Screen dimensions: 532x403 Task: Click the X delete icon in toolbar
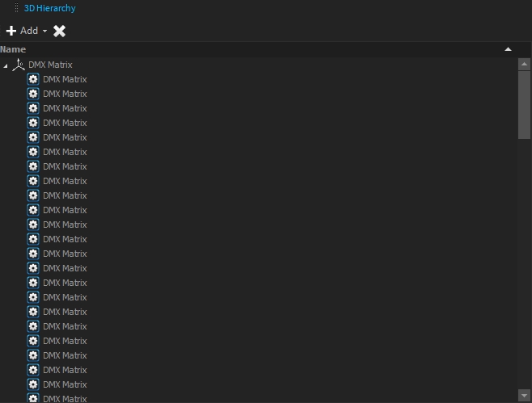point(59,31)
